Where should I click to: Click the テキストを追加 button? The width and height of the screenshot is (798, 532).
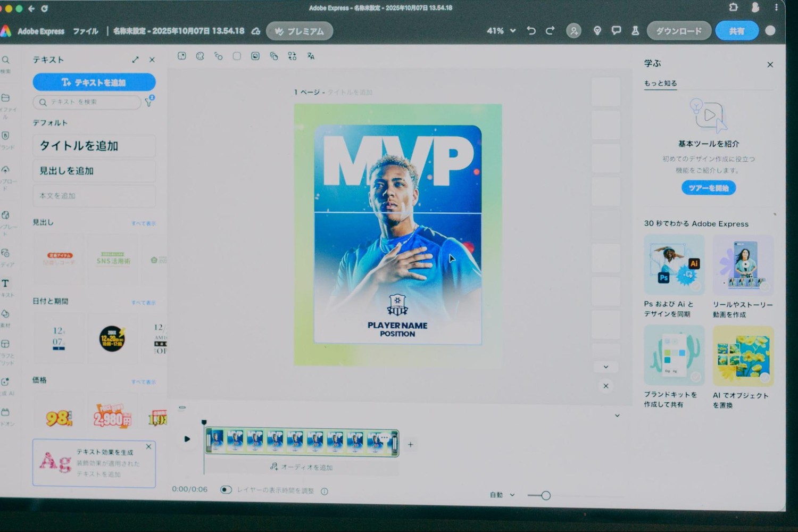94,82
